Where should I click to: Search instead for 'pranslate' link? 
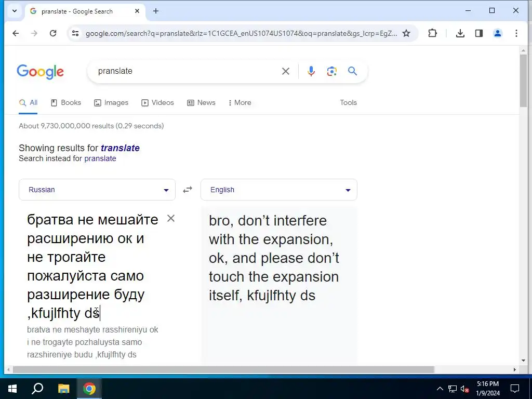[x=100, y=158]
